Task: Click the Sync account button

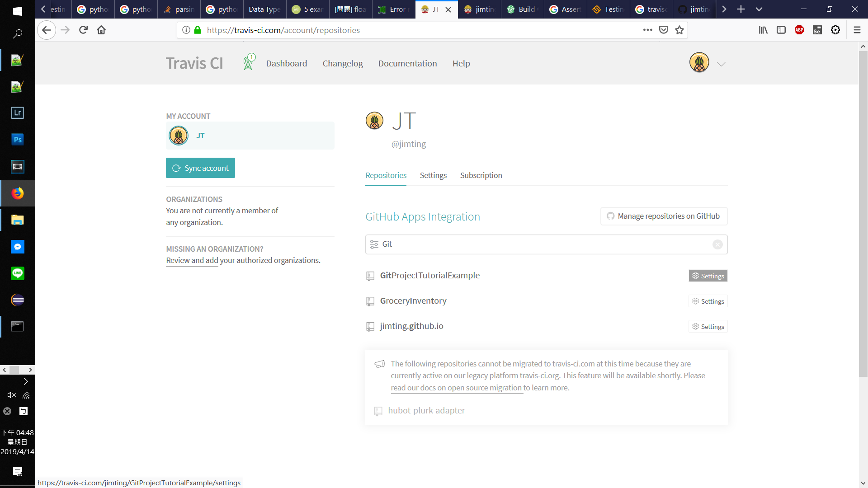Action: tap(200, 168)
